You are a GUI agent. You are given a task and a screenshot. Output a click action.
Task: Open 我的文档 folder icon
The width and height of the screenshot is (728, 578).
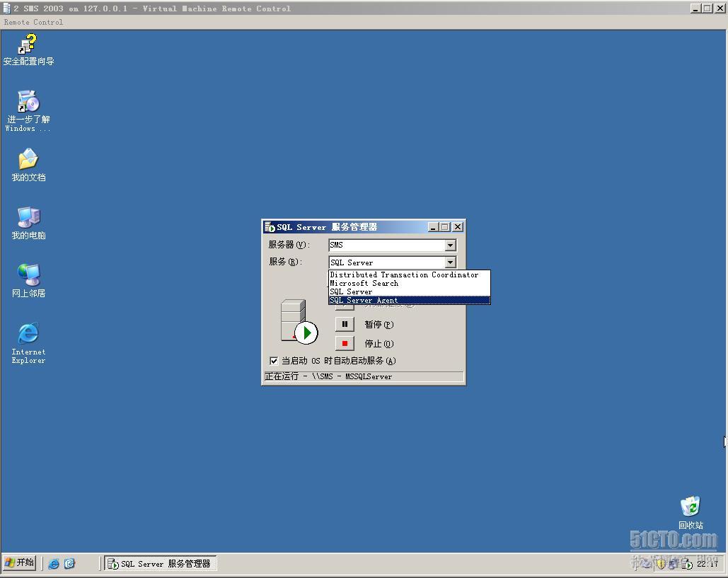tap(28, 165)
